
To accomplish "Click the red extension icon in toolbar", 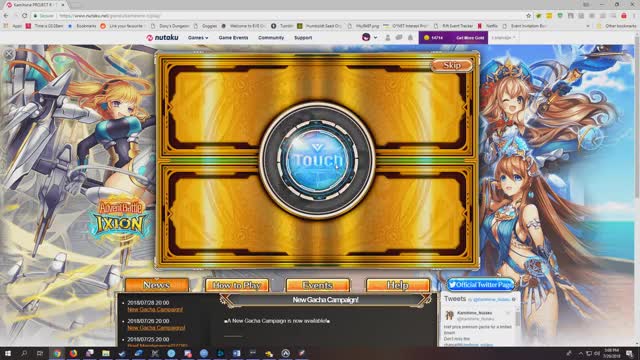I will point(624,16).
